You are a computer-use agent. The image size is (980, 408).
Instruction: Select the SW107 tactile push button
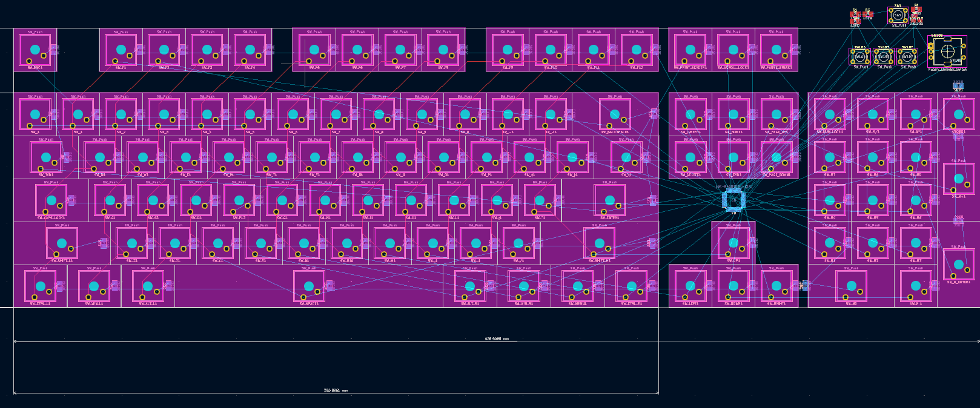click(x=907, y=57)
